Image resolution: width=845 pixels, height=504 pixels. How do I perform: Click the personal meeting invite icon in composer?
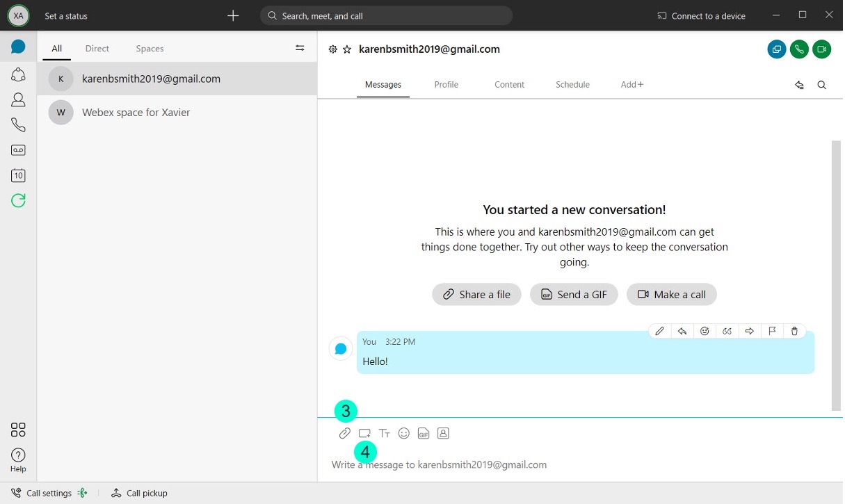point(443,433)
